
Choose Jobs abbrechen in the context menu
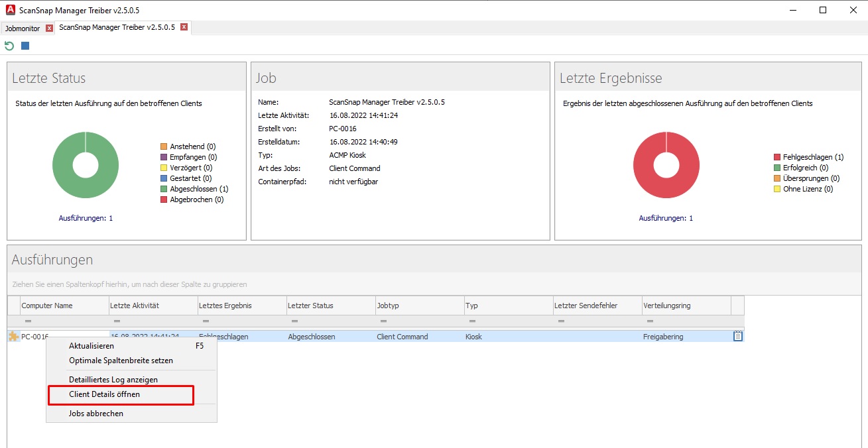(x=96, y=414)
